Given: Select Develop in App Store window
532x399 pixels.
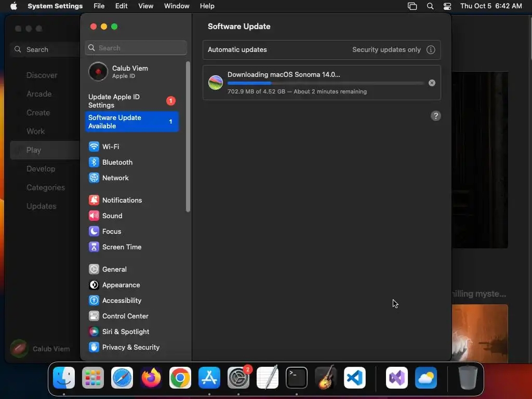Looking at the screenshot, I should [41, 169].
